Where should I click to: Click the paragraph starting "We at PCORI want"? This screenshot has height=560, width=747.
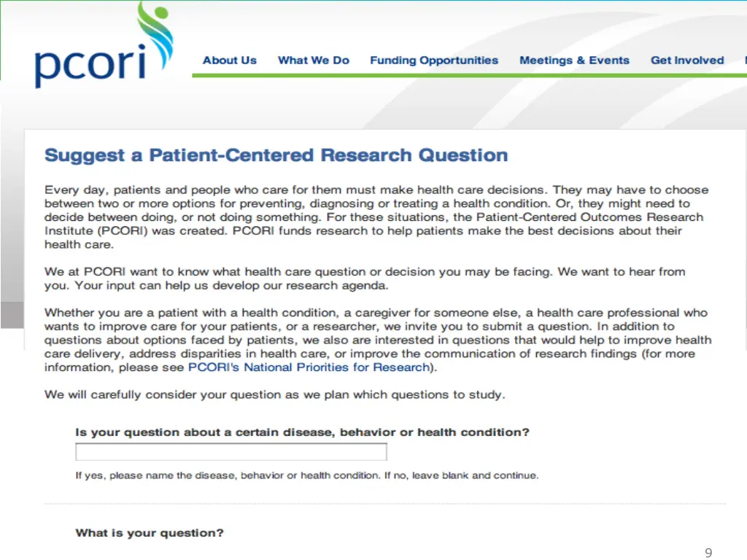coord(365,279)
